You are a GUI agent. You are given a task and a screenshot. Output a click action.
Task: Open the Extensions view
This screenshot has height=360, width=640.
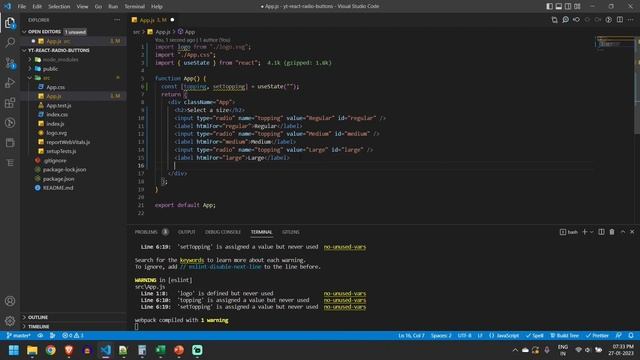[x=10, y=103]
